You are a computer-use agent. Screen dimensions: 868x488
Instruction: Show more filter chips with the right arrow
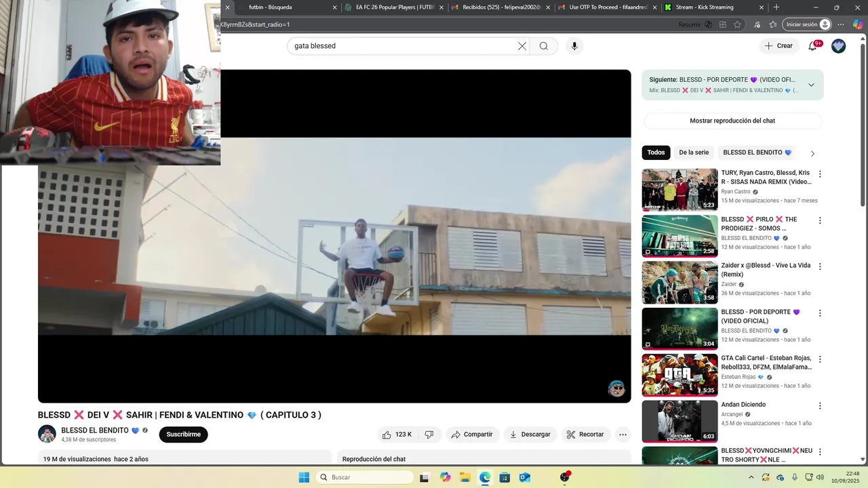pos(812,153)
